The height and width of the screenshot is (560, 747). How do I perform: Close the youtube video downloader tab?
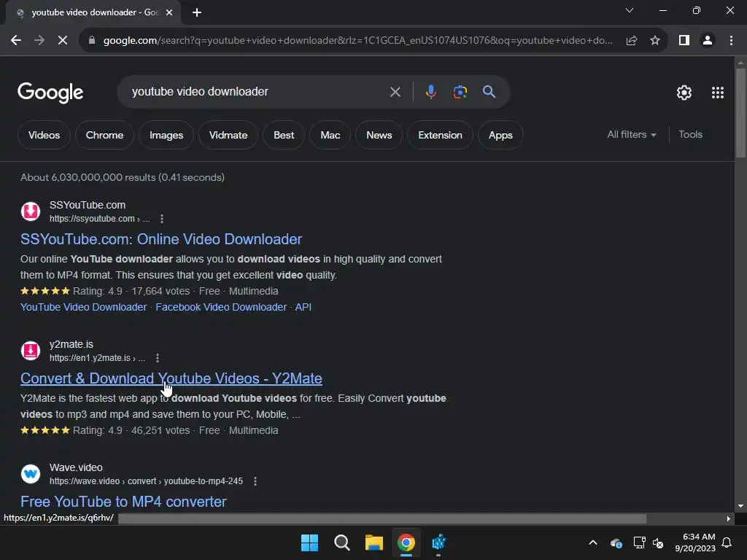[x=169, y=13]
